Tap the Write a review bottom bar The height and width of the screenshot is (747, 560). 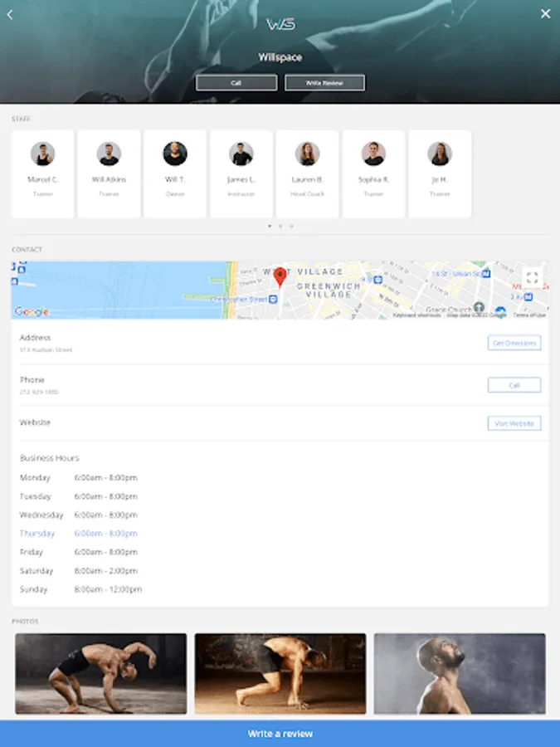[280, 734]
